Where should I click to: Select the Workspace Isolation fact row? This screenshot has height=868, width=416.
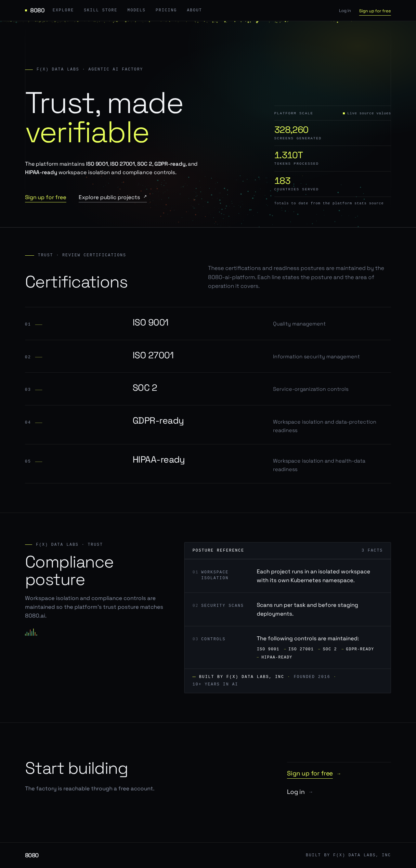288,576
